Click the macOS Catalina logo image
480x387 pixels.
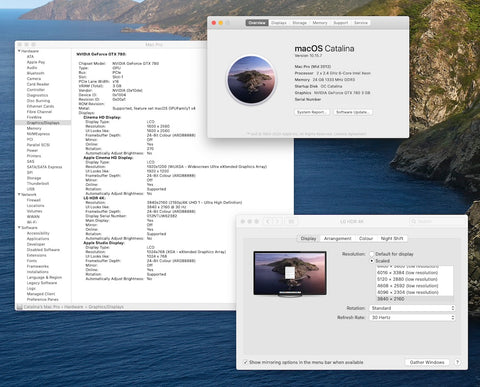tap(252, 80)
